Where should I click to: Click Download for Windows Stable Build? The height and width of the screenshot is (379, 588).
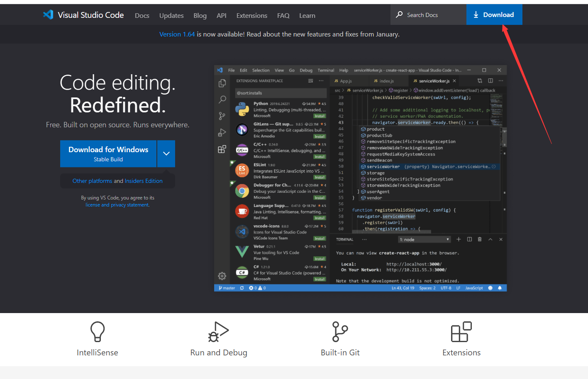coord(108,154)
